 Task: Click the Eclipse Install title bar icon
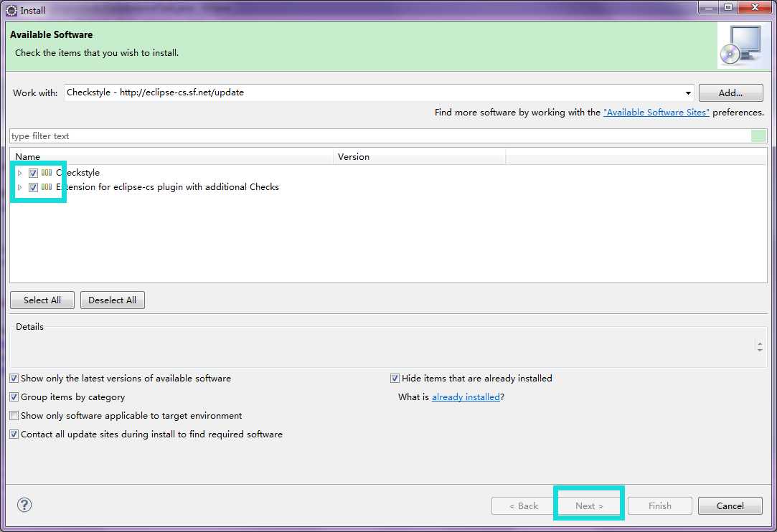(x=11, y=11)
